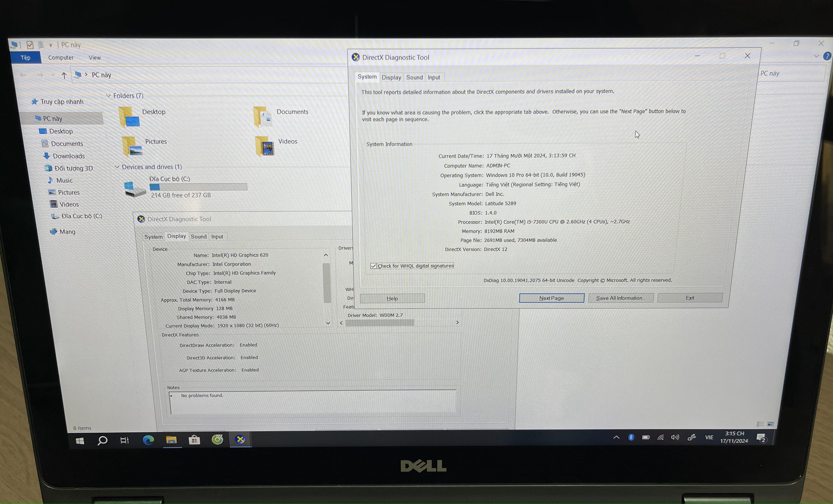Viewport: 833px width, 504px height.
Task: Click Explorer Up arrow button
Action: (64, 75)
